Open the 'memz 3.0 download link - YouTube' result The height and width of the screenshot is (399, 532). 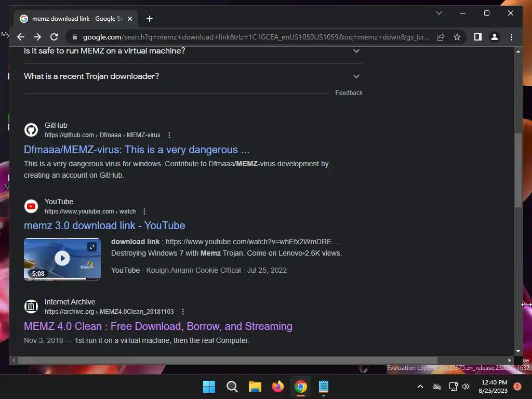[x=104, y=225]
